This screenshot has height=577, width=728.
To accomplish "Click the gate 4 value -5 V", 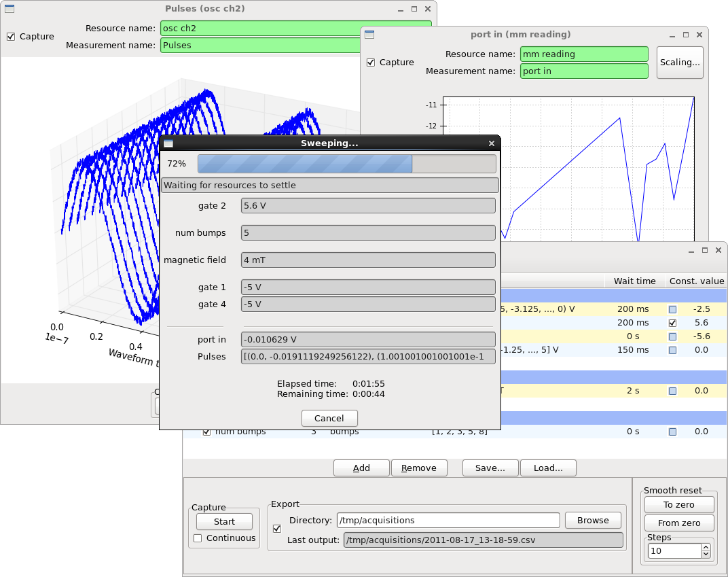I will [x=368, y=304].
